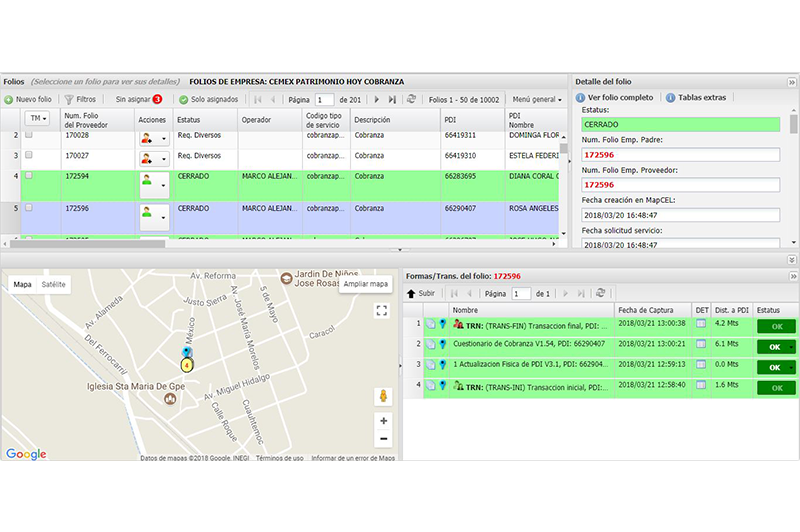Open actions dropdown for folio 172594

[x=163, y=185]
